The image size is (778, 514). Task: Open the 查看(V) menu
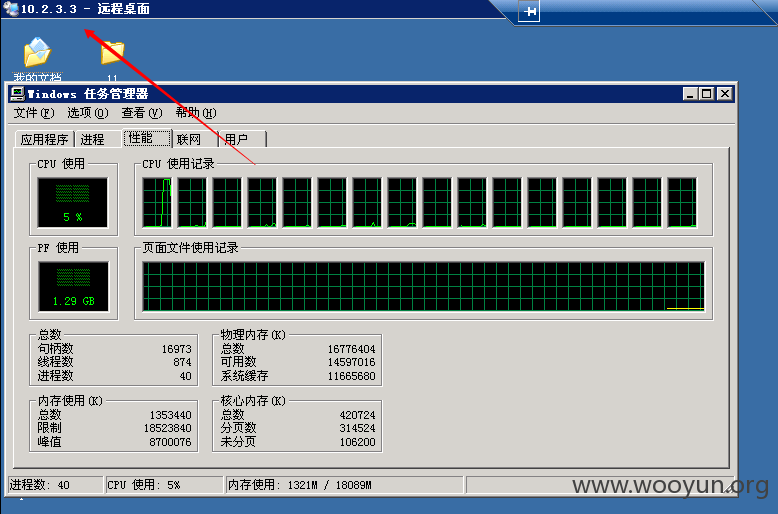(x=142, y=113)
